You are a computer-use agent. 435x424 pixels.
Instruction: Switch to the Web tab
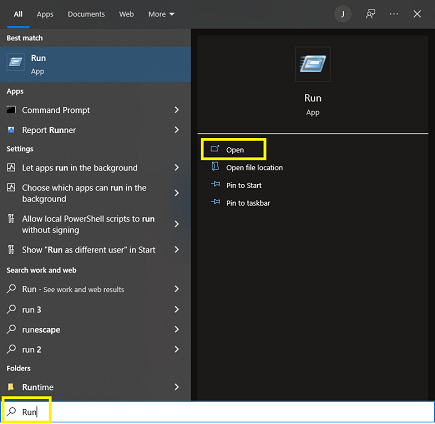(x=127, y=14)
